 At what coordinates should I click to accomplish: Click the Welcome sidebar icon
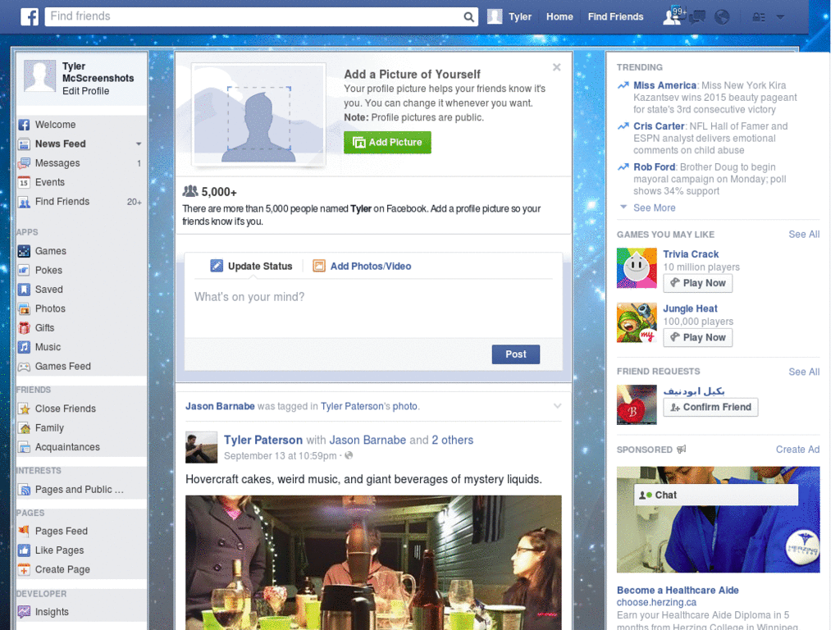[x=24, y=125]
